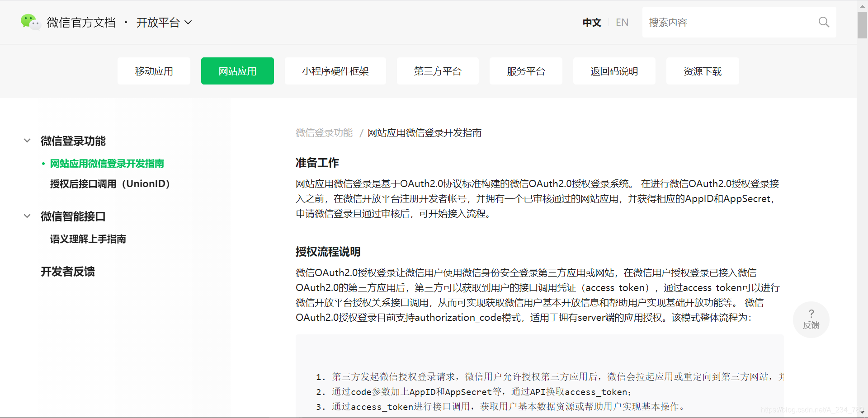Click the 微信登录功能 sidebar heading

point(73,141)
